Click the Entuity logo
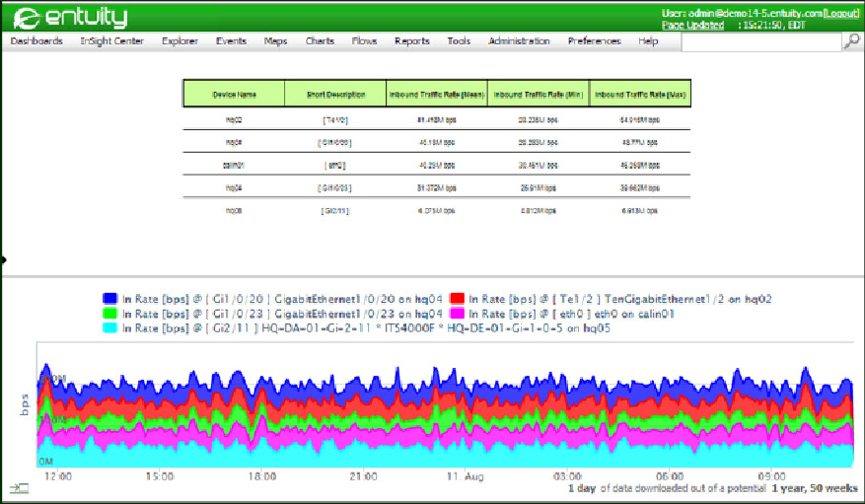The width and height of the screenshot is (865, 504). click(70, 18)
